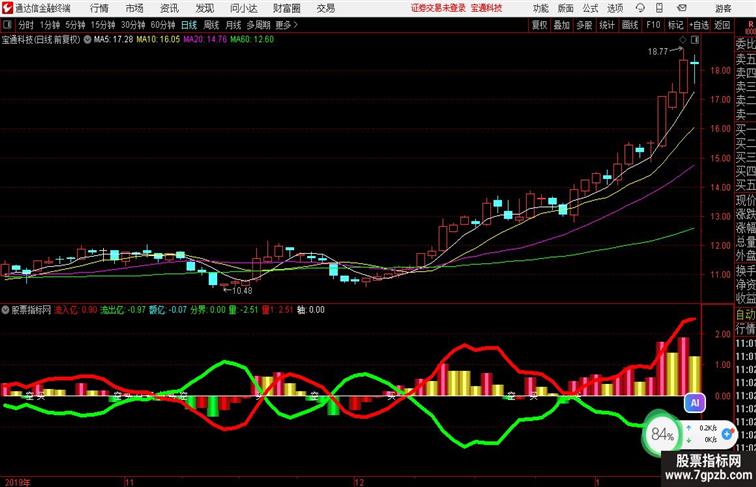Switch to the 月线 monthly tab

[233, 25]
